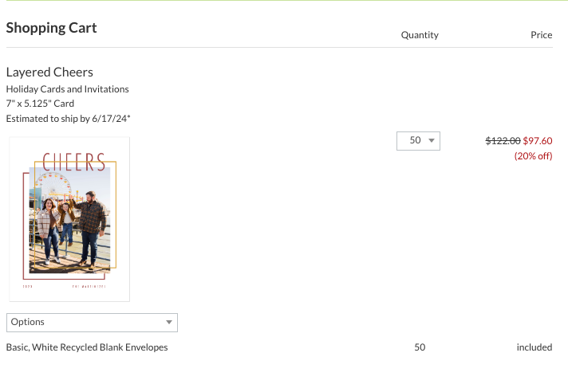
Task: Click the 7" x 5.125" Card size text
Action: 40,104
